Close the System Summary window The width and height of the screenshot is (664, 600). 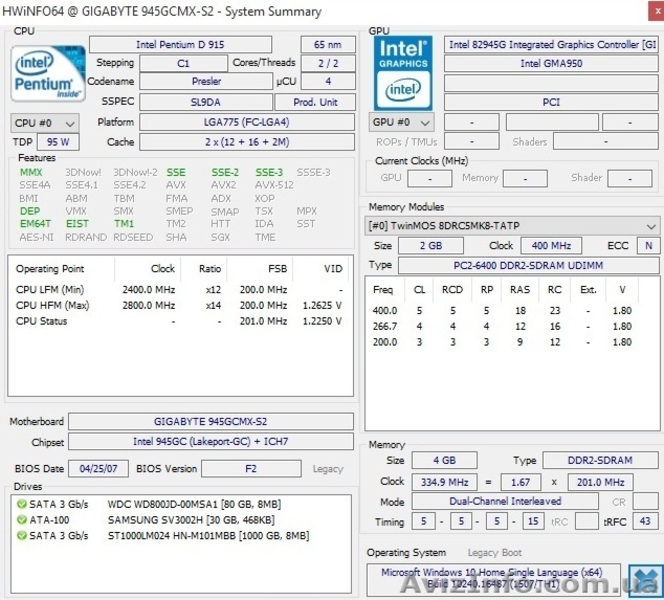click(657, 11)
